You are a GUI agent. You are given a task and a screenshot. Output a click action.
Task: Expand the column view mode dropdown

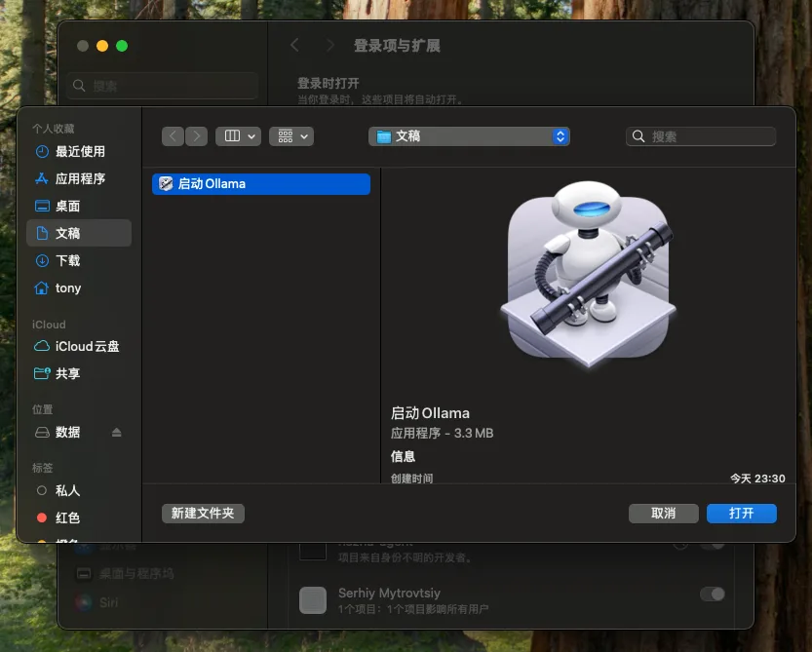(x=238, y=136)
